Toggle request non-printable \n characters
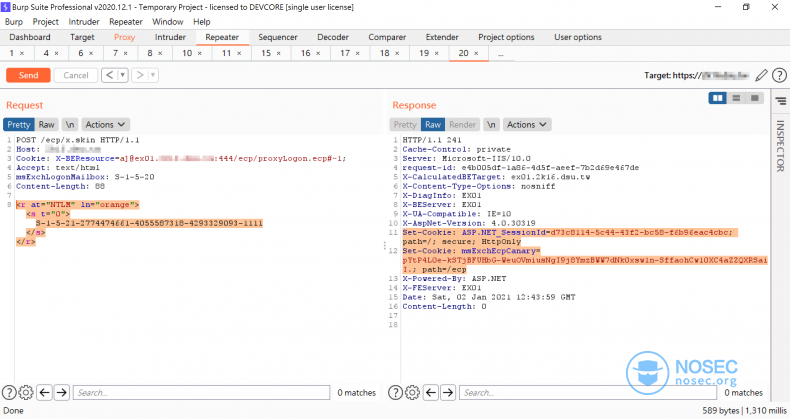Viewport: 790px width, 419px height. 70,124
